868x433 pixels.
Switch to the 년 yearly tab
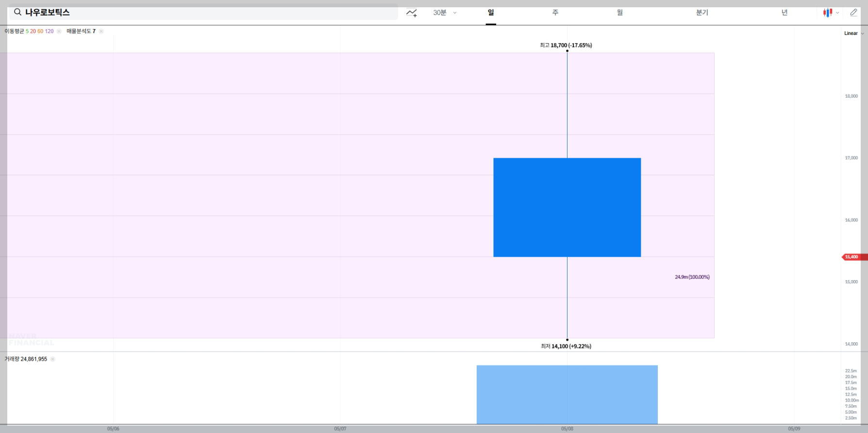(785, 13)
